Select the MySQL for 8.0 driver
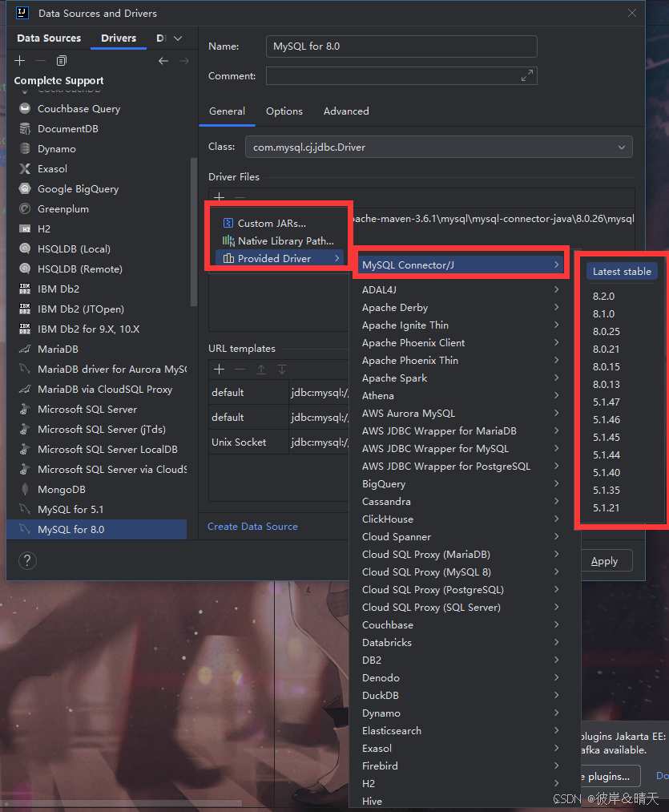The height and width of the screenshot is (812, 669). pyautogui.click(x=97, y=529)
